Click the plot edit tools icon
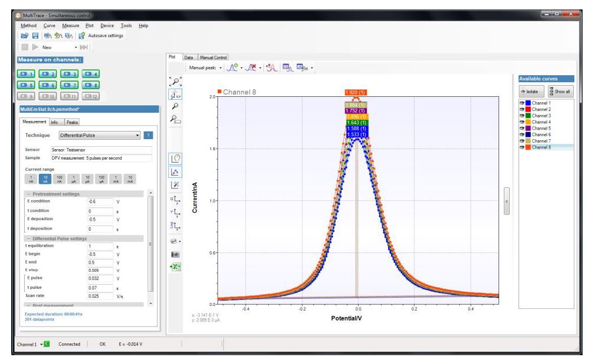 pyautogui.click(x=175, y=185)
